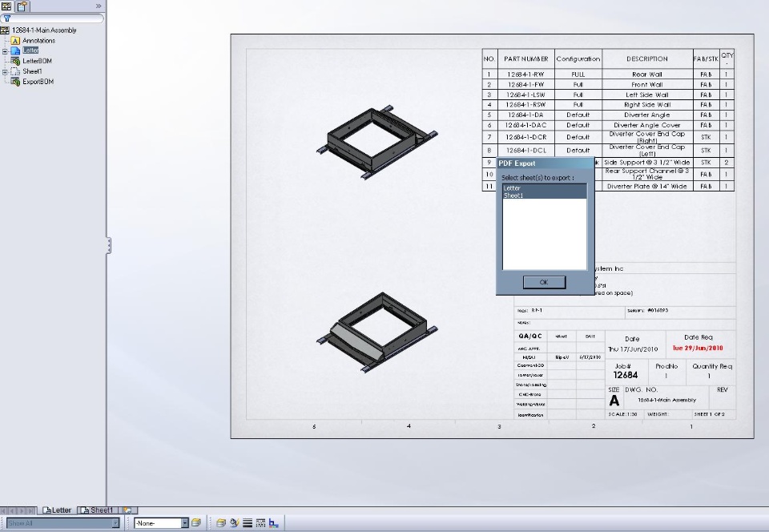The height and width of the screenshot is (532, 769).
Task: Toggle Color Display Mode tool
Action: point(274,523)
